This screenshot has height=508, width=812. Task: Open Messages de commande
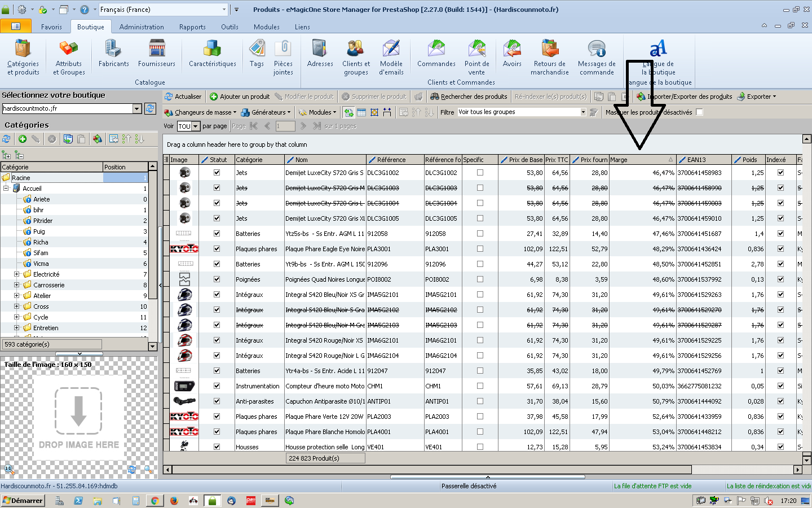[597, 58]
